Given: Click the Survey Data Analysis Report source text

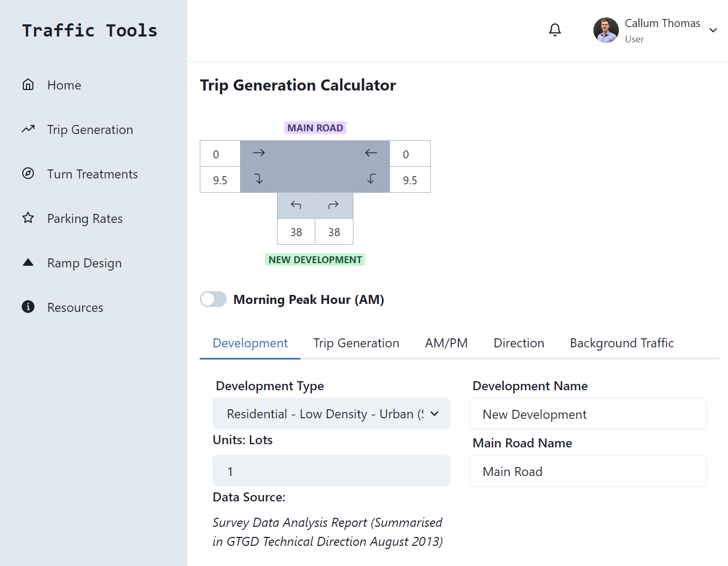Looking at the screenshot, I should tap(327, 532).
